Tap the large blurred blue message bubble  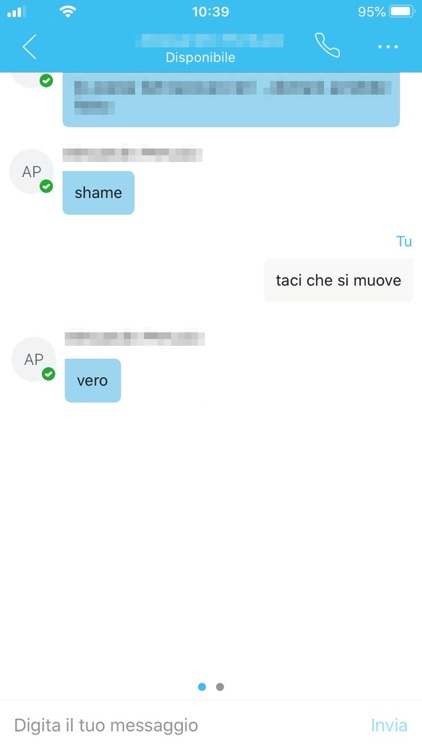point(231,99)
